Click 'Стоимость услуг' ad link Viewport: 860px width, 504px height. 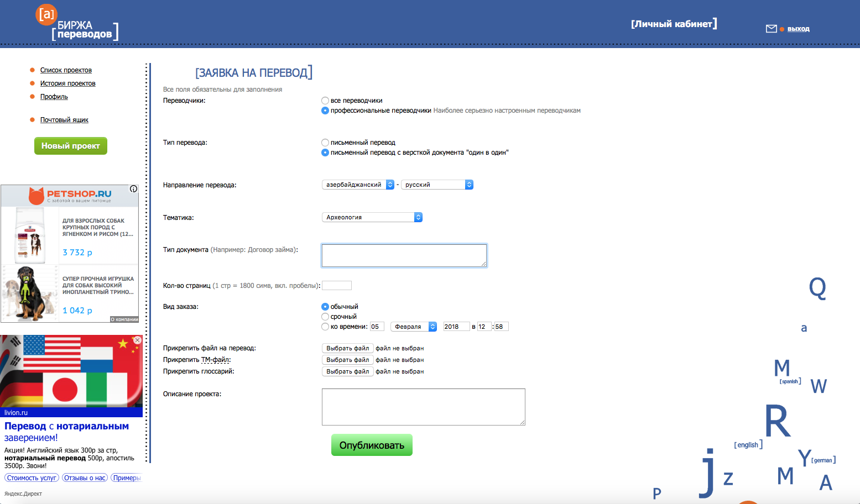click(32, 478)
